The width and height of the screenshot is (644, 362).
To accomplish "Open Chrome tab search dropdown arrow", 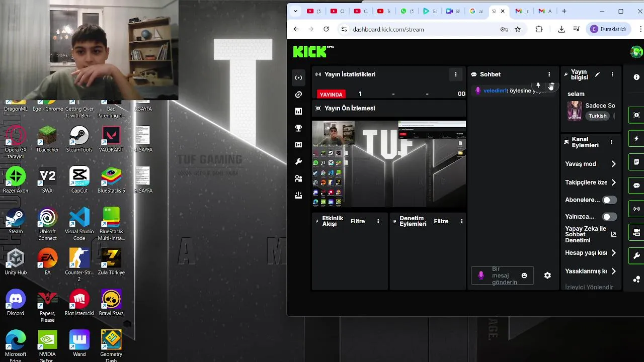I will 295,11.
